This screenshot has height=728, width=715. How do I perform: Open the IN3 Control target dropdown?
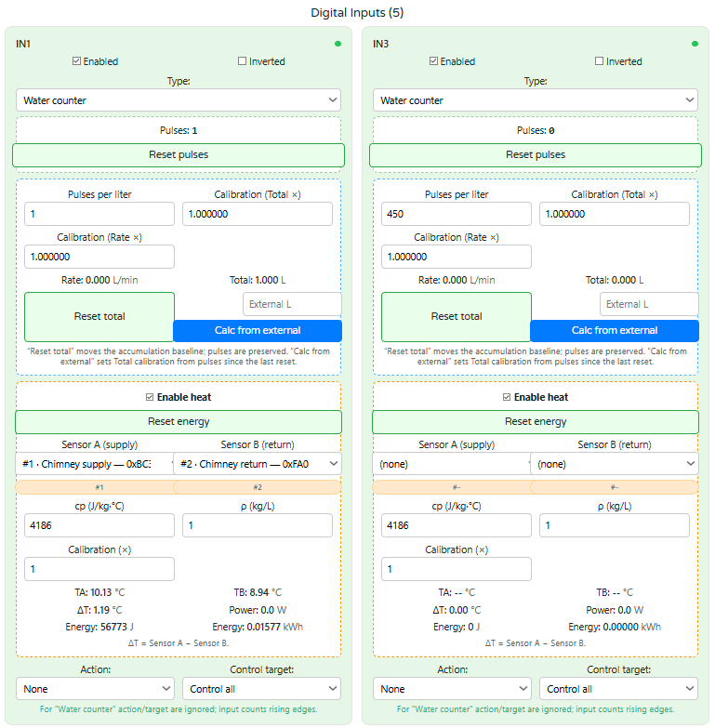click(618, 689)
